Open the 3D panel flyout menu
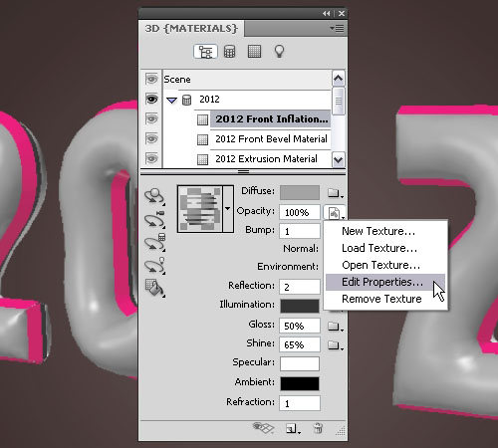Image resolution: width=498 pixels, height=448 pixels. click(337, 28)
